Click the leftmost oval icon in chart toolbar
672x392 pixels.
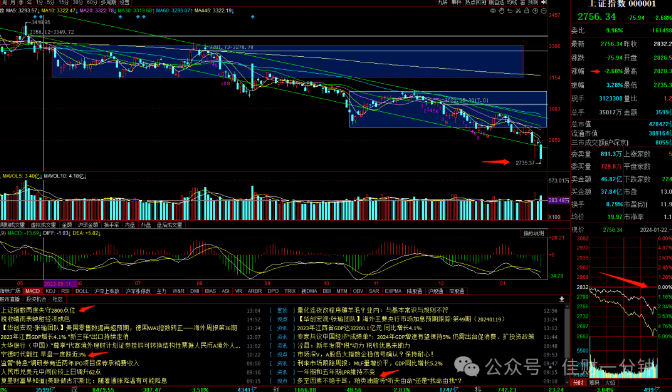pyautogui.click(x=493, y=11)
